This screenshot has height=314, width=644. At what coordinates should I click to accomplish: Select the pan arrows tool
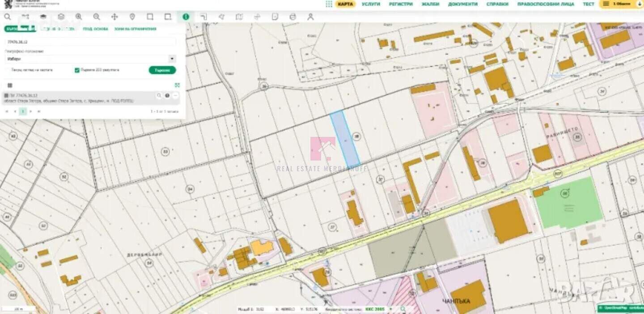point(114,17)
